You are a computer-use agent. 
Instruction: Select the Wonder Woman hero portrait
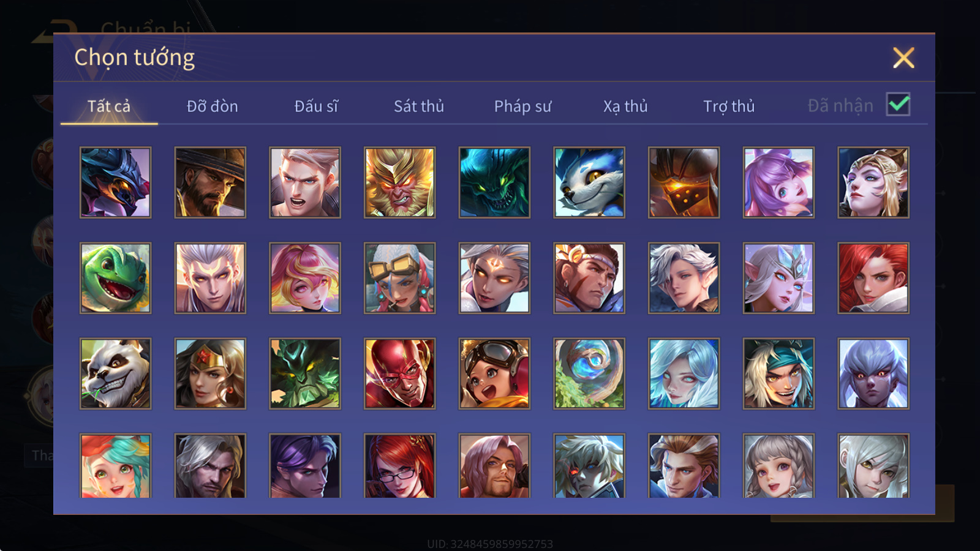point(210,373)
